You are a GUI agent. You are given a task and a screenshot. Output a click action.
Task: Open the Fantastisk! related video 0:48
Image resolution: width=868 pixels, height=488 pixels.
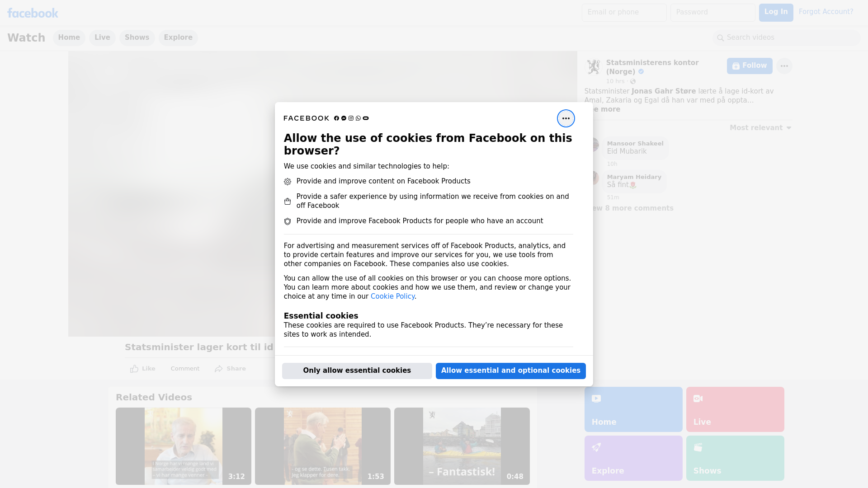click(x=462, y=446)
